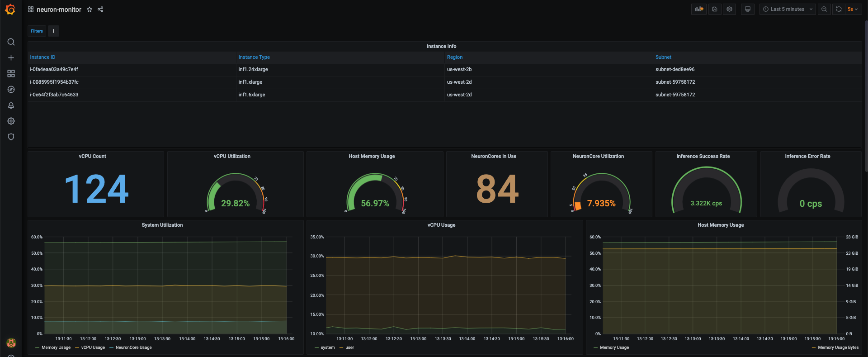Share the neuron-monitor dashboard

click(100, 10)
